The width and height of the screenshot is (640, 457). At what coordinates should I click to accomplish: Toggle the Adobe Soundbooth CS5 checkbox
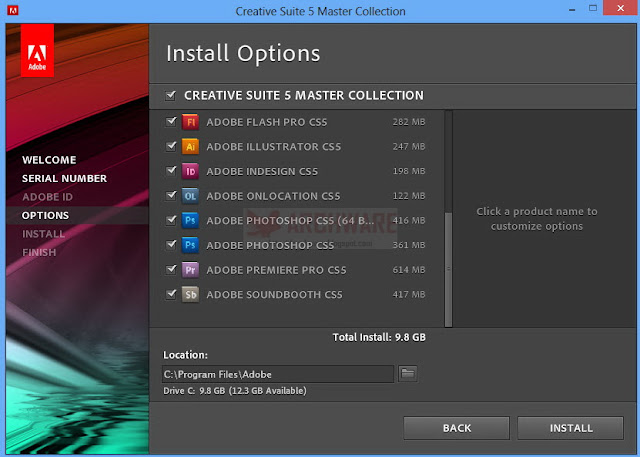(x=171, y=294)
